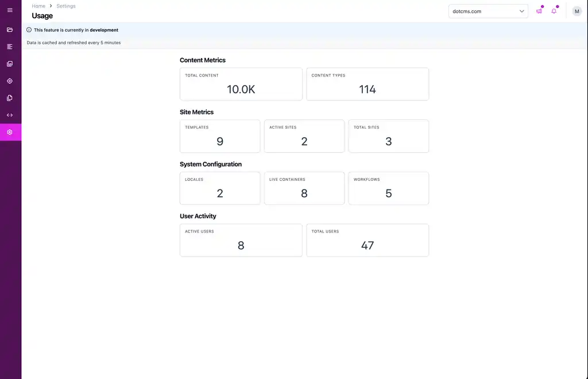The width and height of the screenshot is (588, 379).
Task: Click "Data is cached and refreshed every 5 minutes"
Action: [73, 42]
